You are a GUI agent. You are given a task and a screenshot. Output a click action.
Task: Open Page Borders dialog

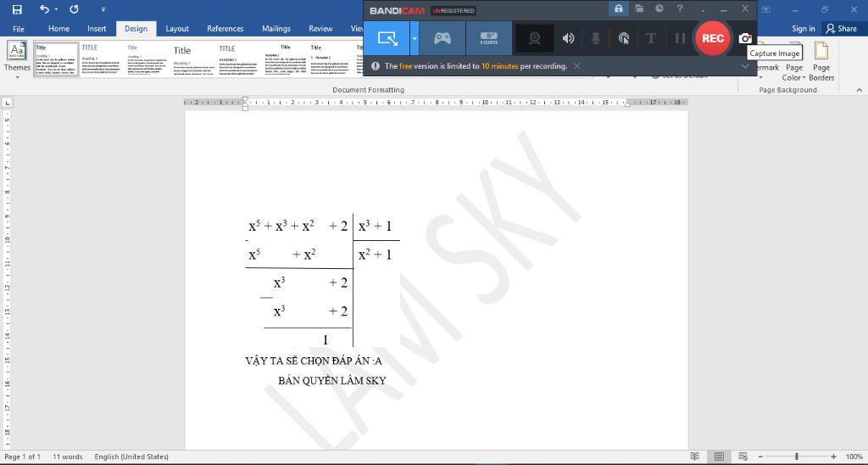pos(821,61)
